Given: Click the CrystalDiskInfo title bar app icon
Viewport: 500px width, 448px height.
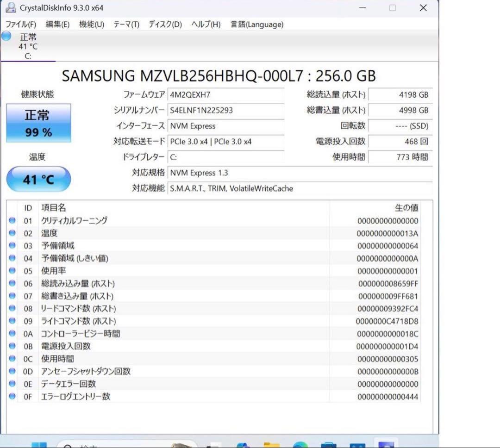Looking at the screenshot, I should point(11,7).
